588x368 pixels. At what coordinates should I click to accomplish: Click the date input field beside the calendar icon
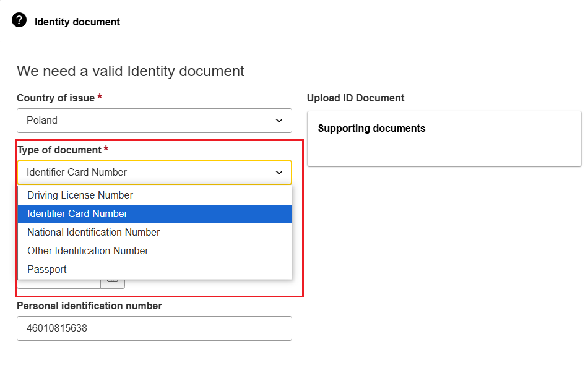click(x=59, y=284)
